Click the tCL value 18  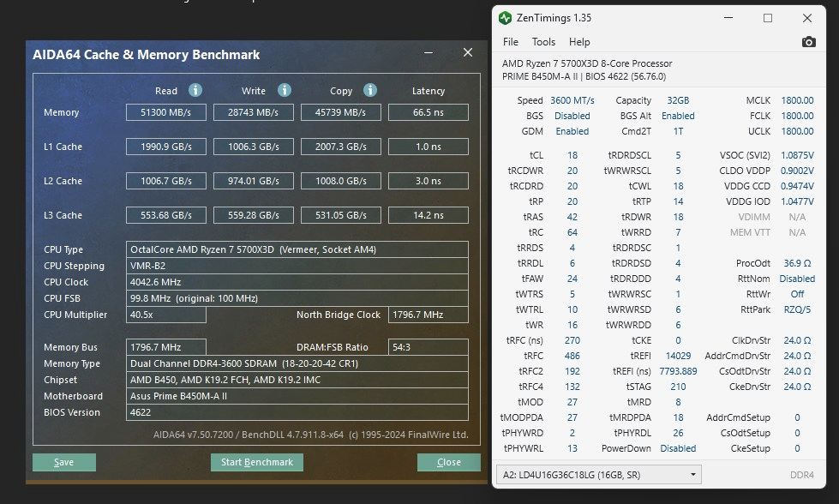coord(572,155)
